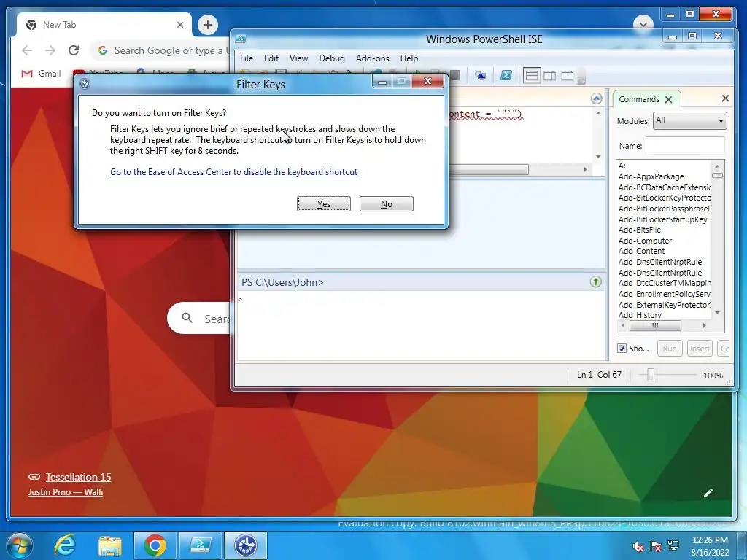
Task: Click the Ease of Access taskbar icon
Action: click(x=246, y=545)
